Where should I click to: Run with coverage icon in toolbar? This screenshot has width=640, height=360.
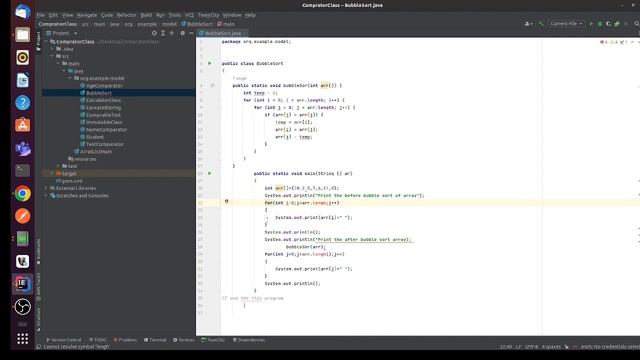pos(608,24)
